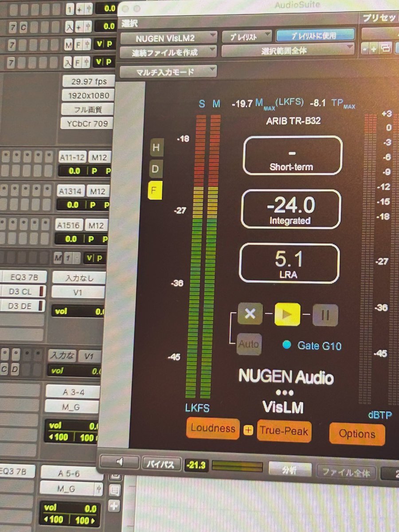The height and width of the screenshot is (532, 399).
Task: Toggle the Auto metering mode
Action: click(x=249, y=344)
